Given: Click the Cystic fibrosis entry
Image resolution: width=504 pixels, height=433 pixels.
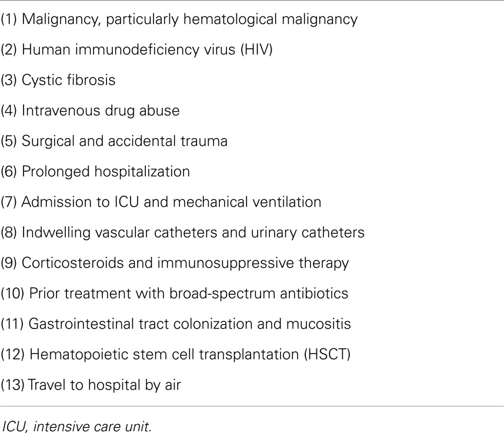Looking at the screenshot, I should 58,80.
